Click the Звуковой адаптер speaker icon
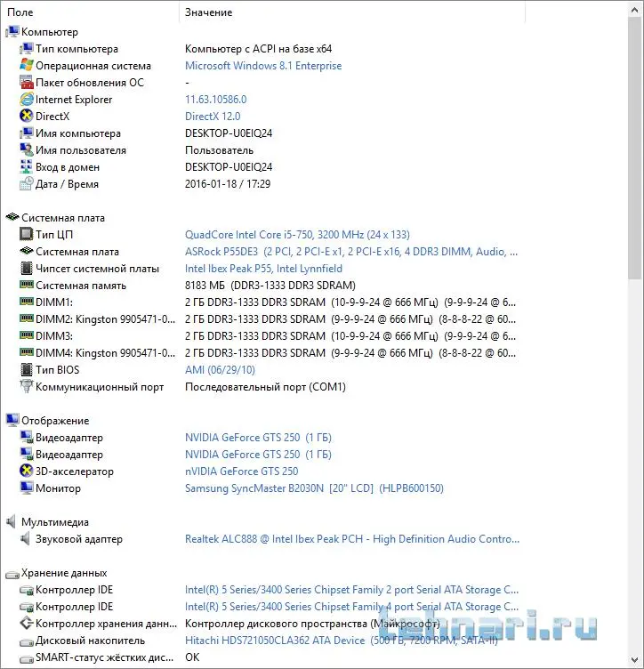This screenshot has width=644, height=669. coord(25,538)
